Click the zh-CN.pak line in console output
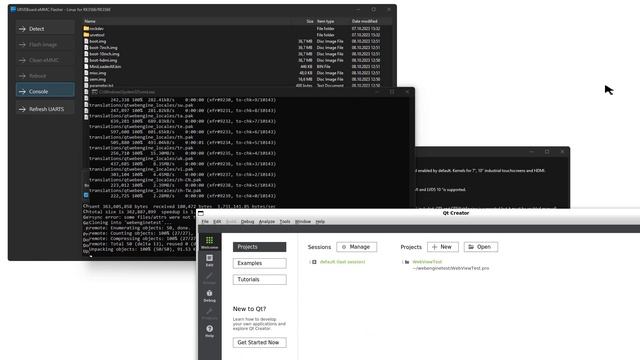The image size is (640, 360). [x=145, y=180]
